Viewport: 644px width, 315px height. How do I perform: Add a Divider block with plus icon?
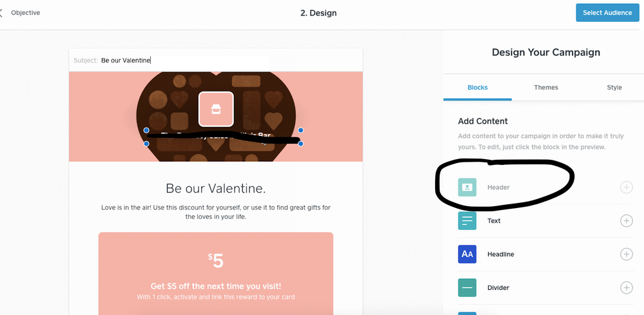pos(626,288)
